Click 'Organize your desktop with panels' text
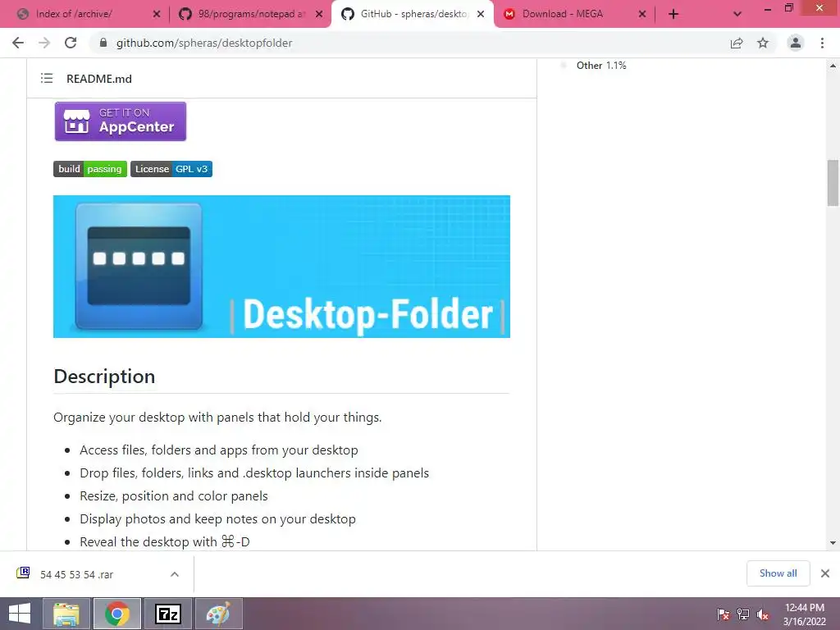840x630 pixels. 217,418
